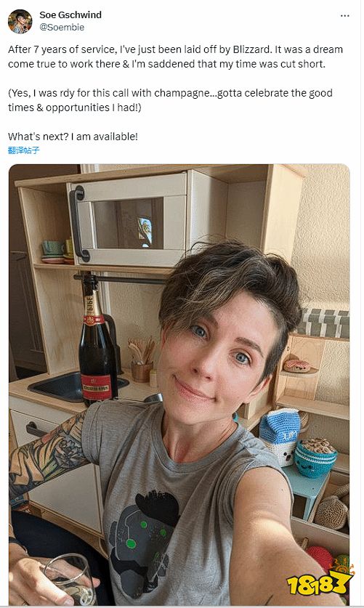Click the "What's next? I am available!" line
The width and height of the screenshot is (364, 608).
[73, 136]
